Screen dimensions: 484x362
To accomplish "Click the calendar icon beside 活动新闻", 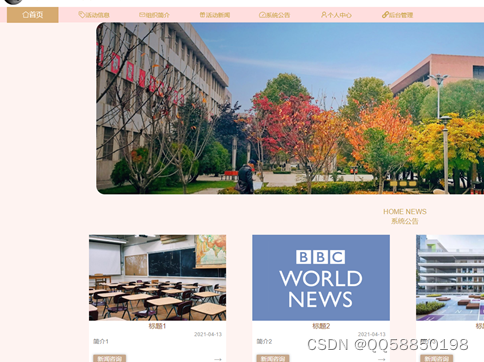I will tap(202, 15).
